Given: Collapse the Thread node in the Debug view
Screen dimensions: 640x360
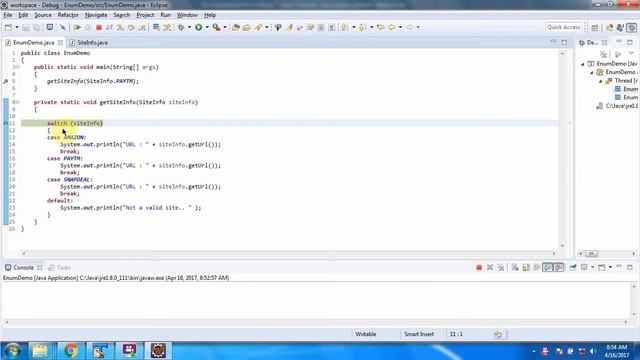Looking at the screenshot, I should [x=600, y=81].
